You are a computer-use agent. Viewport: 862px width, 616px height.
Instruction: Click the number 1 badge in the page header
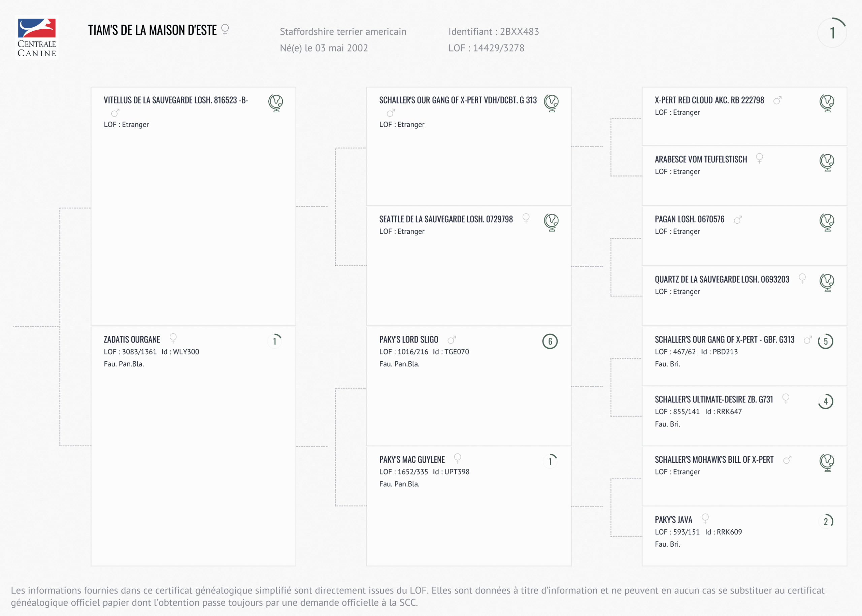coord(832,33)
